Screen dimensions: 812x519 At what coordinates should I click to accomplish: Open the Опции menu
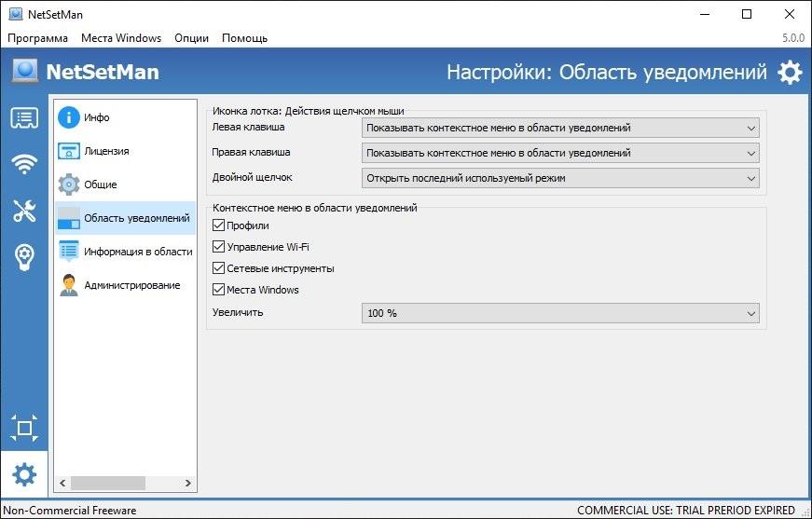click(191, 38)
